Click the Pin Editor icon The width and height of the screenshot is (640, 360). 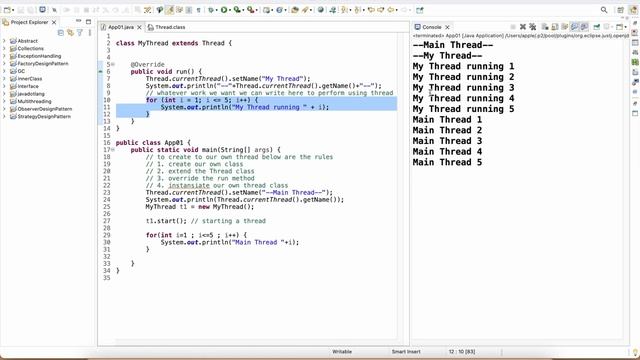pos(420,10)
